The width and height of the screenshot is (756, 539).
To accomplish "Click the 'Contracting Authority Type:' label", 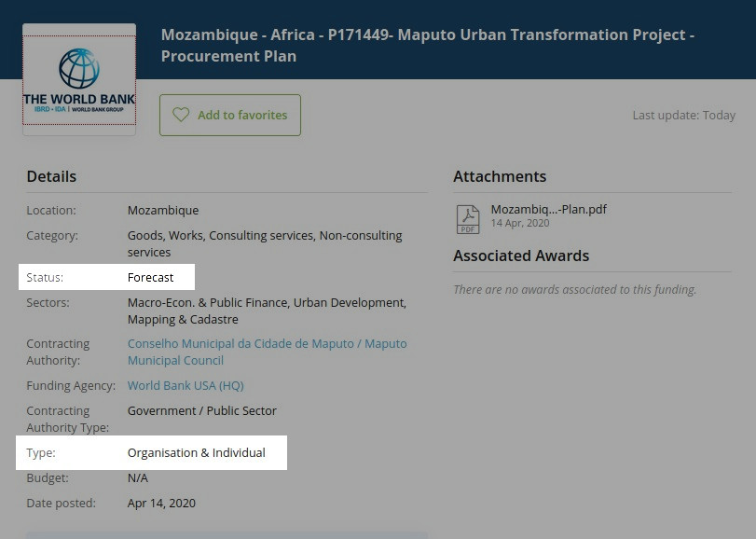I will [x=67, y=419].
